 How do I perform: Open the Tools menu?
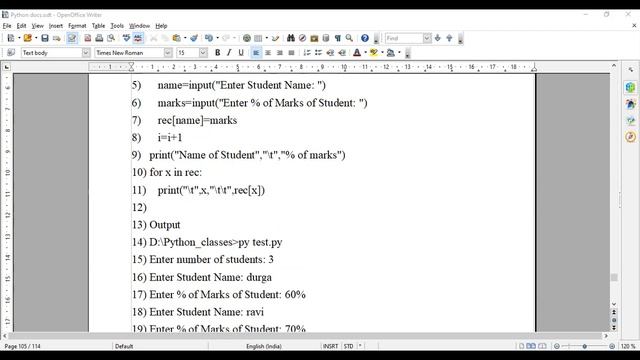tap(117, 26)
